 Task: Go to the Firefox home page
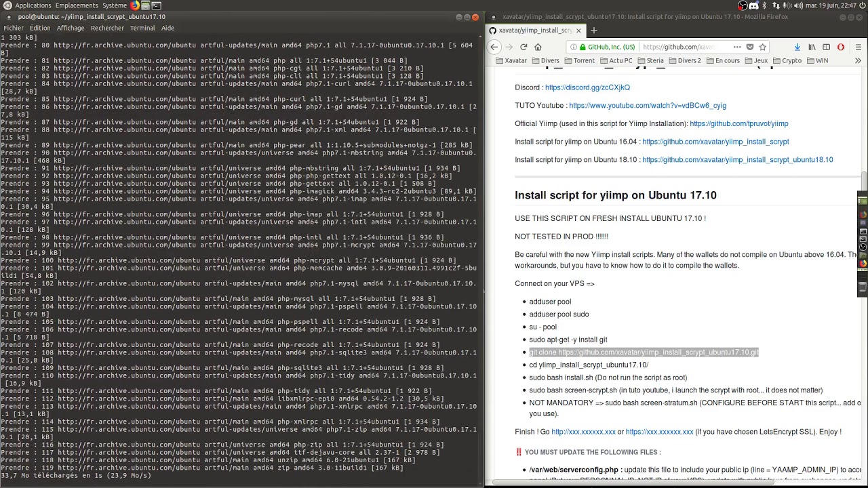point(538,47)
